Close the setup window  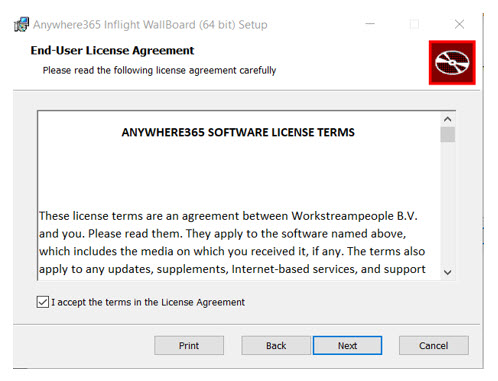pyautogui.click(x=459, y=24)
